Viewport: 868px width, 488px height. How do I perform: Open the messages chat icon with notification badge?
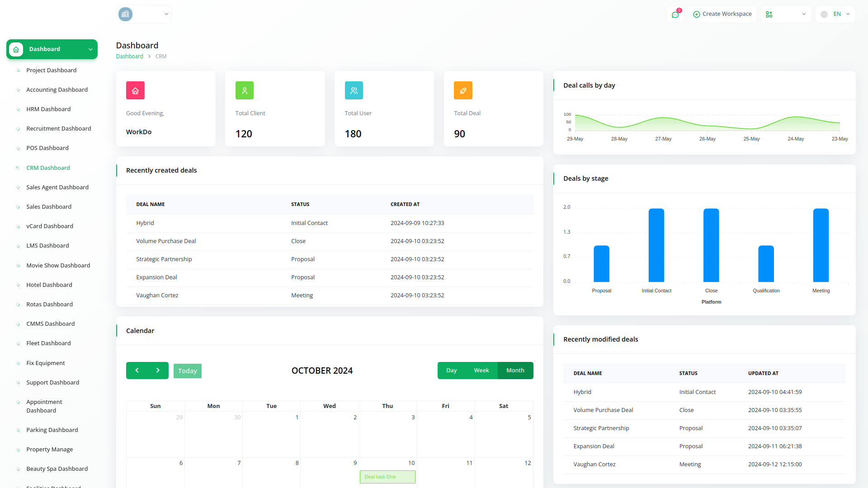[x=675, y=14]
